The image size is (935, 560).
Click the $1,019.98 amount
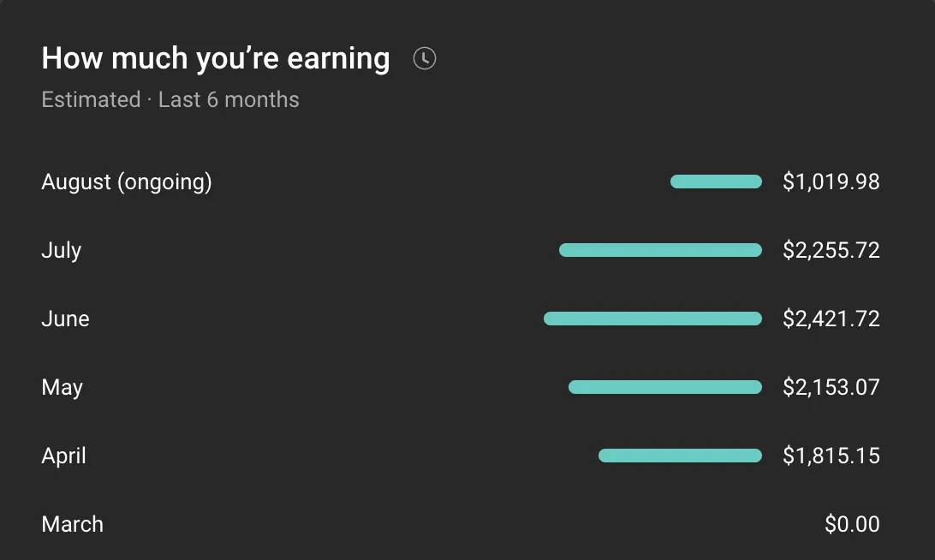coord(831,182)
